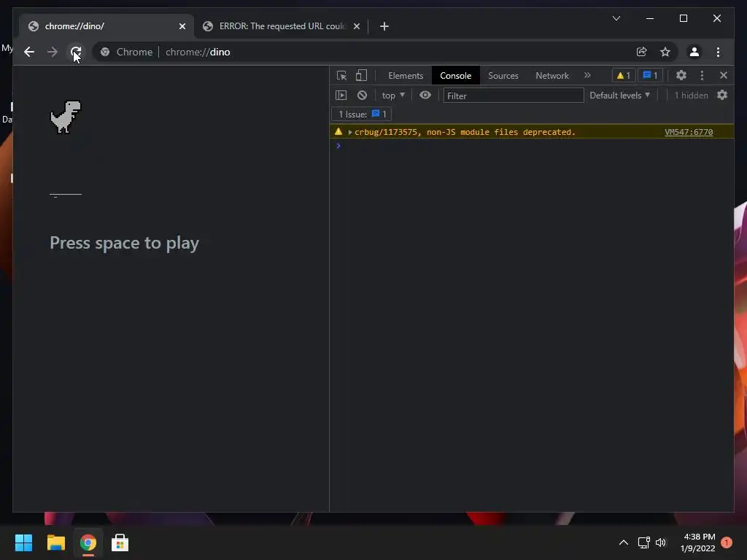Open the clock showing 4:38 PM
The height and width of the screenshot is (560, 747).
[x=698, y=542]
